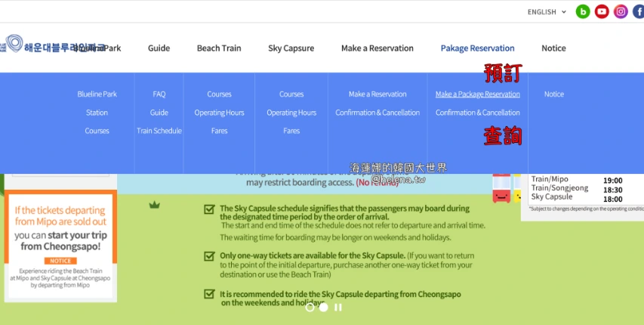The height and width of the screenshot is (325, 644).
Task: Click Make a Reservation submenu link
Action: click(x=377, y=94)
